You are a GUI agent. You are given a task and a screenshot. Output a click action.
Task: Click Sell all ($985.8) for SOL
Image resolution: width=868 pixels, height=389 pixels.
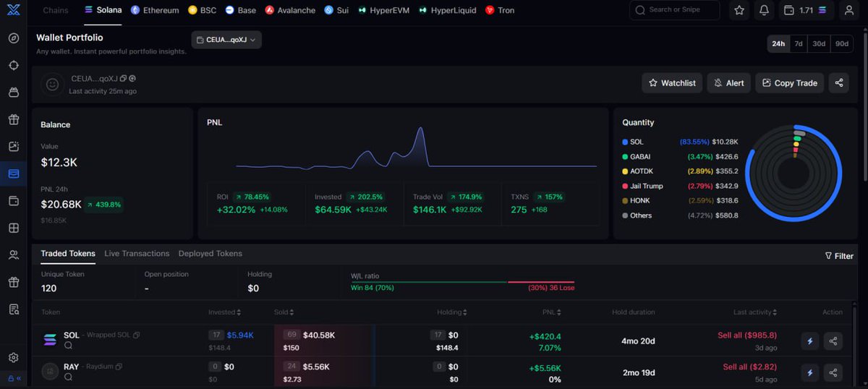[746, 335]
